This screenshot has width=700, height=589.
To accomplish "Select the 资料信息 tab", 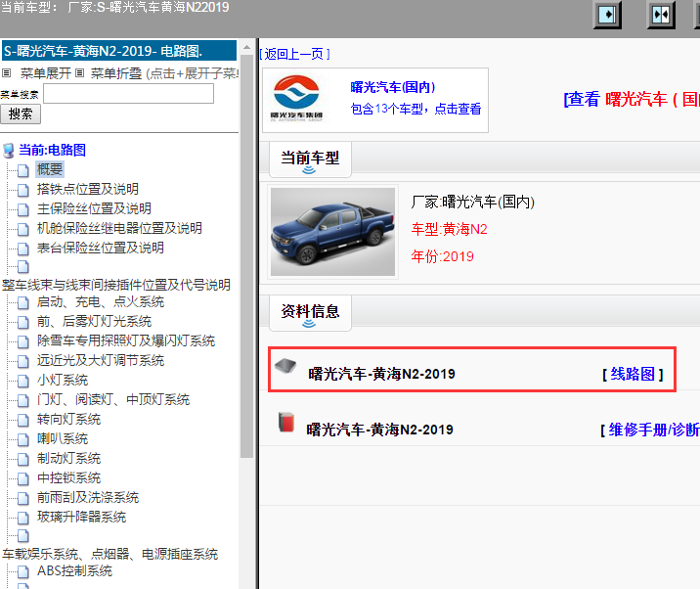I will [x=310, y=313].
